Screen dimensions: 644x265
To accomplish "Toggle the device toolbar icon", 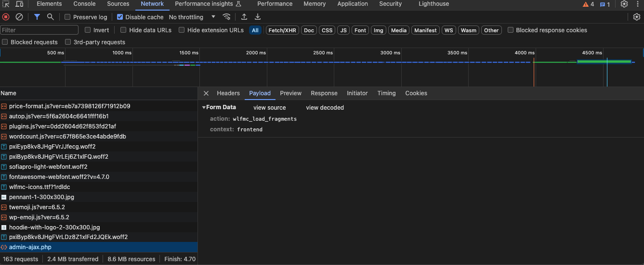I will (x=19, y=4).
